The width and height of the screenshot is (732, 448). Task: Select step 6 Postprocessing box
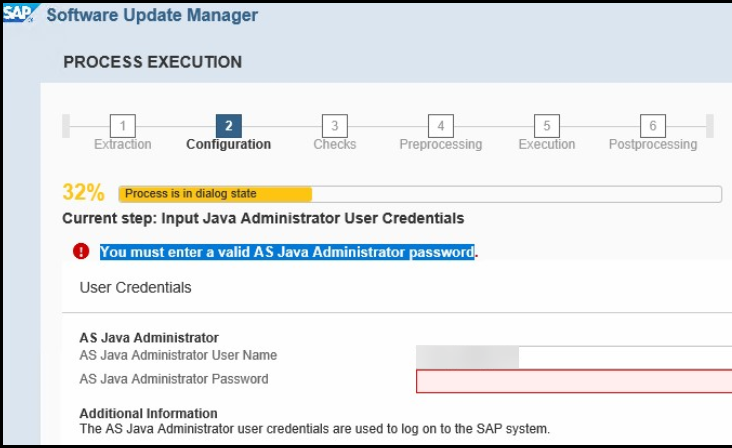pos(653,126)
